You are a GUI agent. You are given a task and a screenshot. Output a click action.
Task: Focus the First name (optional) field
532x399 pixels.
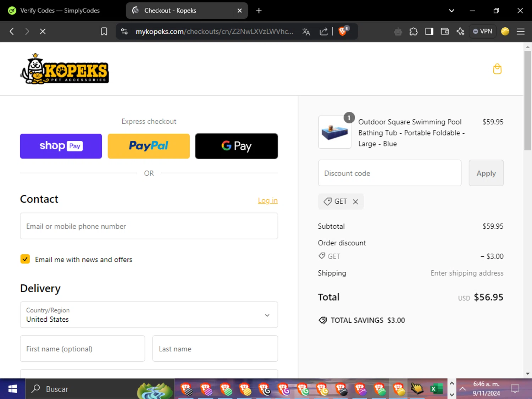pos(83,349)
